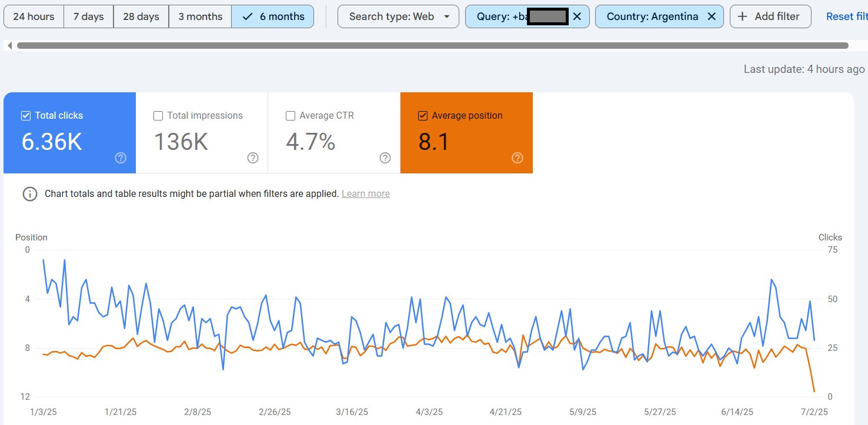This screenshot has height=425, width=868.
Task: Click help icon on Average CTR card
Action: (385, 158)
